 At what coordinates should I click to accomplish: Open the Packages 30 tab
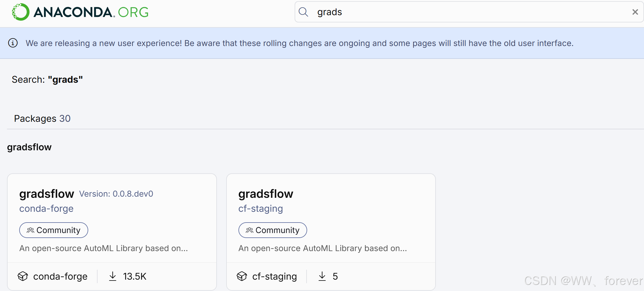42,119
